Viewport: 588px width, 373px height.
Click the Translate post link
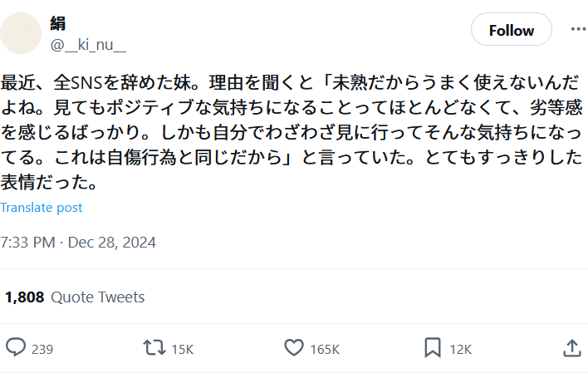pyautogui.click(x=42, y=208)
